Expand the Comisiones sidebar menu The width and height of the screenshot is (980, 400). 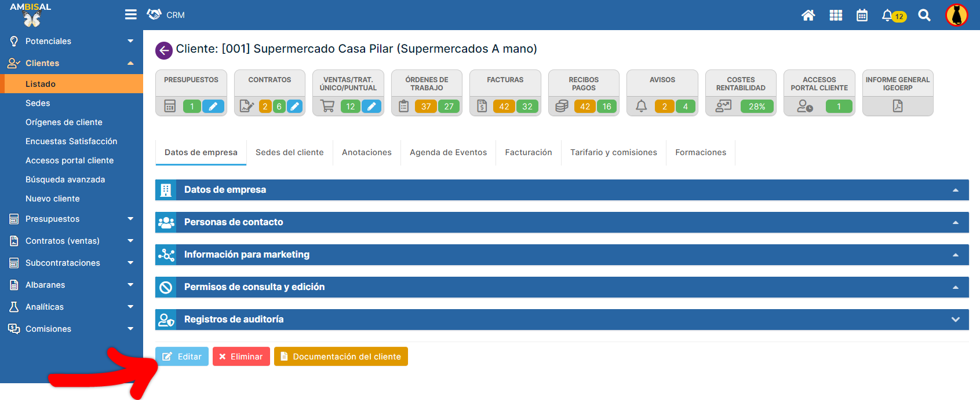(130, 329)
